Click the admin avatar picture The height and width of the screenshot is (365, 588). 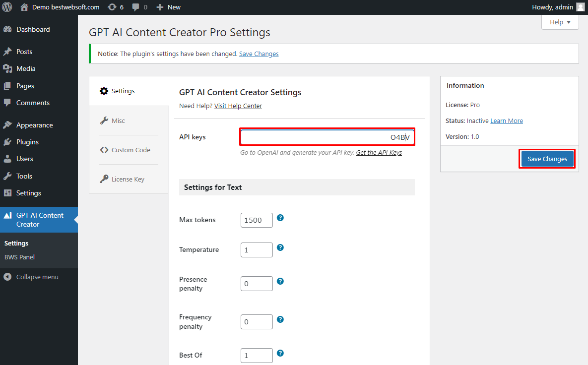(581, 7)
